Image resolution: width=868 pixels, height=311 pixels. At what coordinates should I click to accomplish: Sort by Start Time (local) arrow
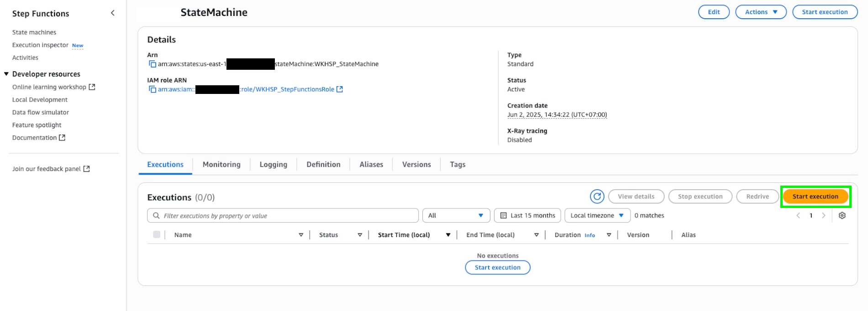[448, 235]
